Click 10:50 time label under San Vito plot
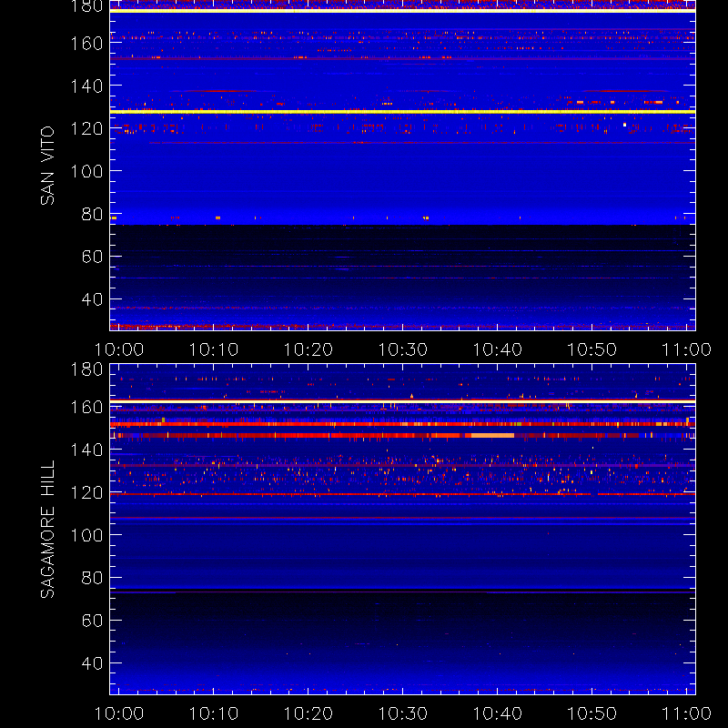Screen dimensions: 728x728 [592, 349]
